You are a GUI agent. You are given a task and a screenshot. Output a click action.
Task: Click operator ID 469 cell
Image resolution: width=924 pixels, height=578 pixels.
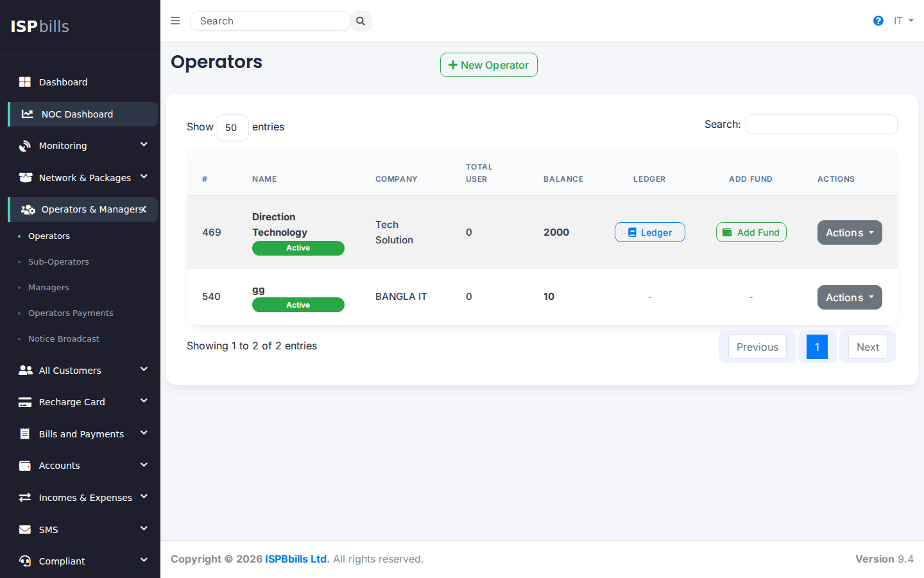click(211, 232)
